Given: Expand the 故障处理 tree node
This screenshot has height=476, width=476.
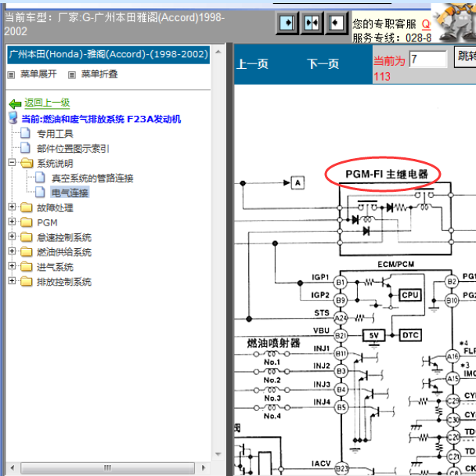Looking at the screenshot, I should click(x=12, y=207).
